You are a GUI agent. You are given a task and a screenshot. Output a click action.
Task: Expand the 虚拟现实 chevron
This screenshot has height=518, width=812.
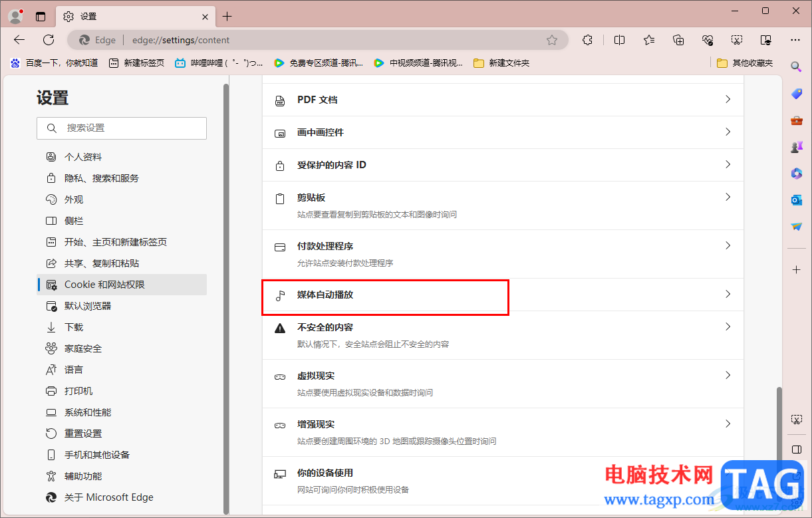point(728,375)
